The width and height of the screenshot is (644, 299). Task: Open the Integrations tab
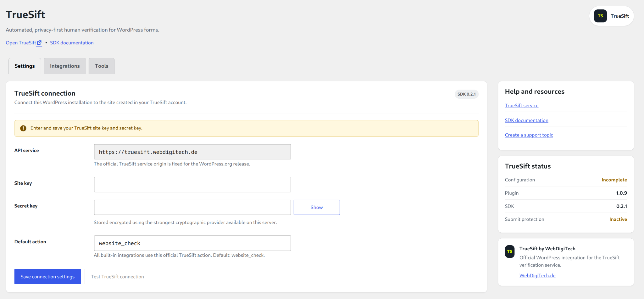pyautogui.click(x=65, y=66)
